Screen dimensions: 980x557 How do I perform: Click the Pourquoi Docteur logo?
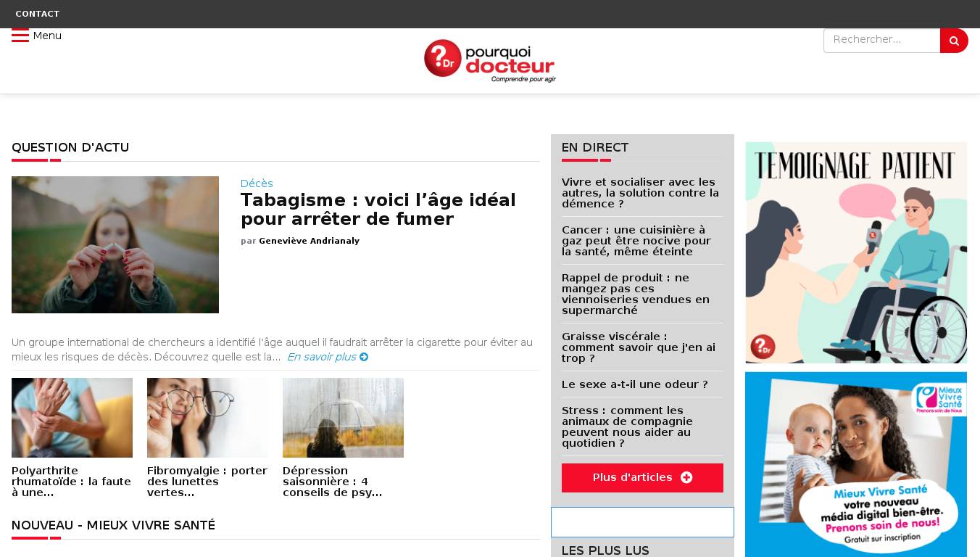click(490, 60)
